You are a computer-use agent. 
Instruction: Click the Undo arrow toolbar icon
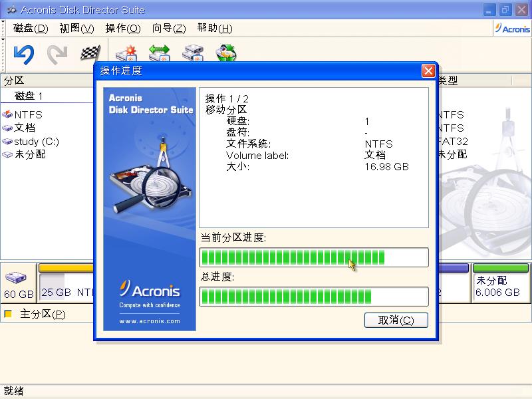tap(24, 55)
